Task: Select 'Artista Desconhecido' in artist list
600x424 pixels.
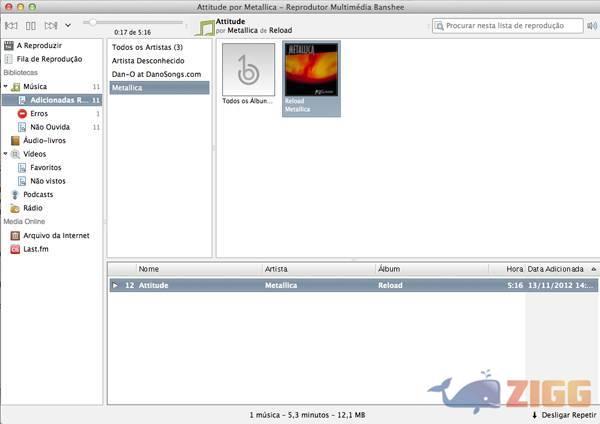Action: 148,61
